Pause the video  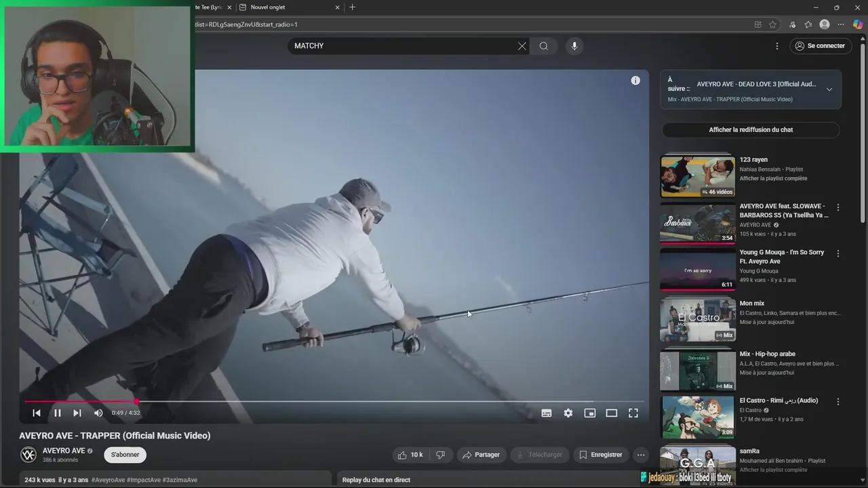pyautogui.click(x=58, y=413)
